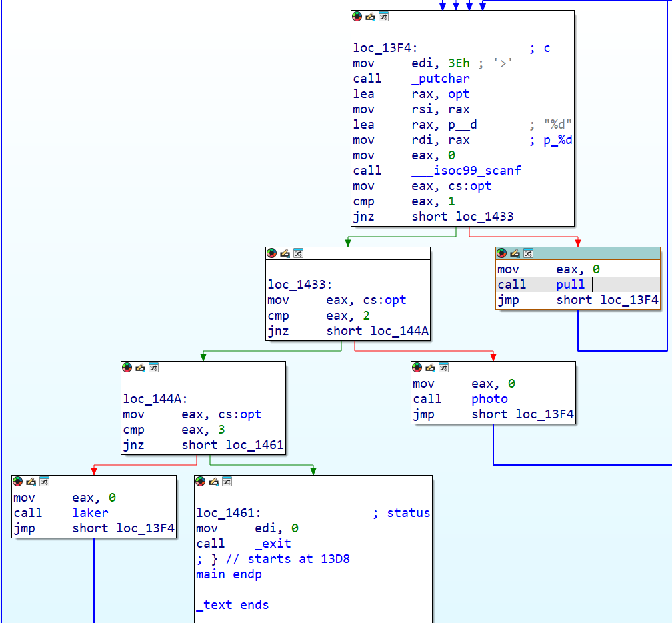Click the pencil edit icon on the loc_1433 node

(285, 253)
